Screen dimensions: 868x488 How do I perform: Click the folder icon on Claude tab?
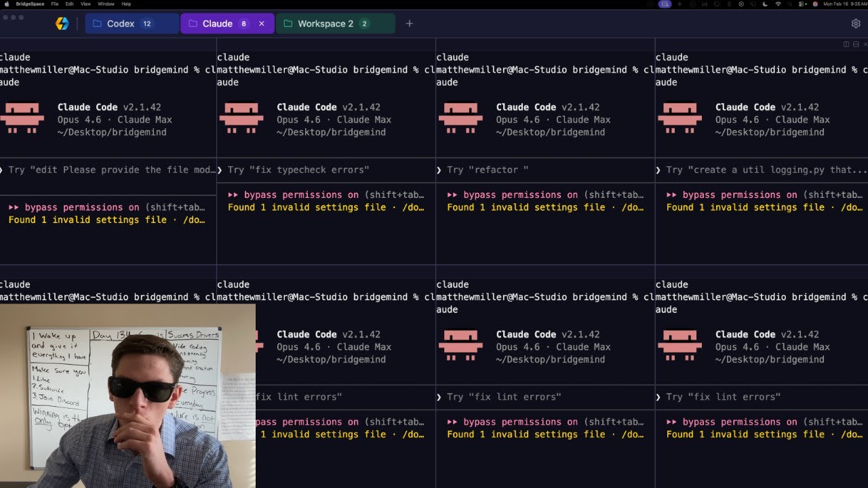(x=193, y=24)
